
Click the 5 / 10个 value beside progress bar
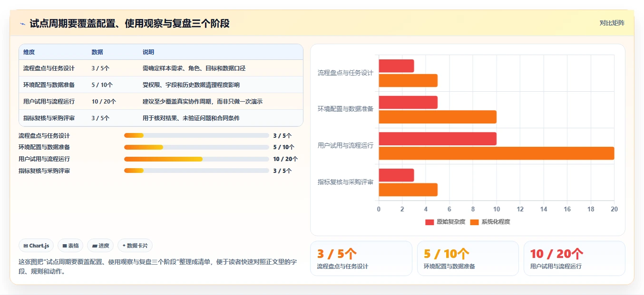tap(284, 147)
